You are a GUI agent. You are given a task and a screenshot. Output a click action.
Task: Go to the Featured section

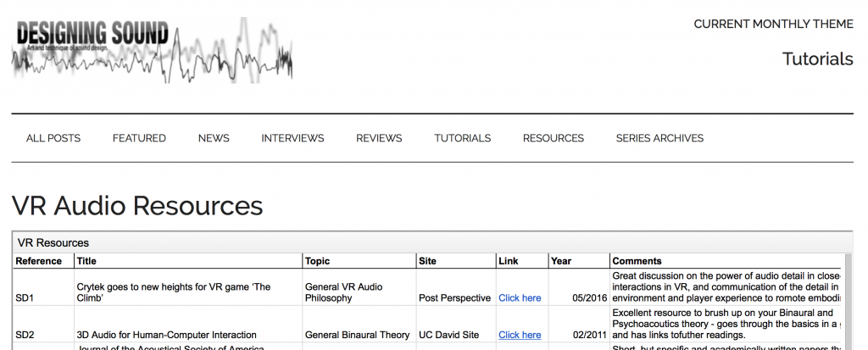[139, 138]
